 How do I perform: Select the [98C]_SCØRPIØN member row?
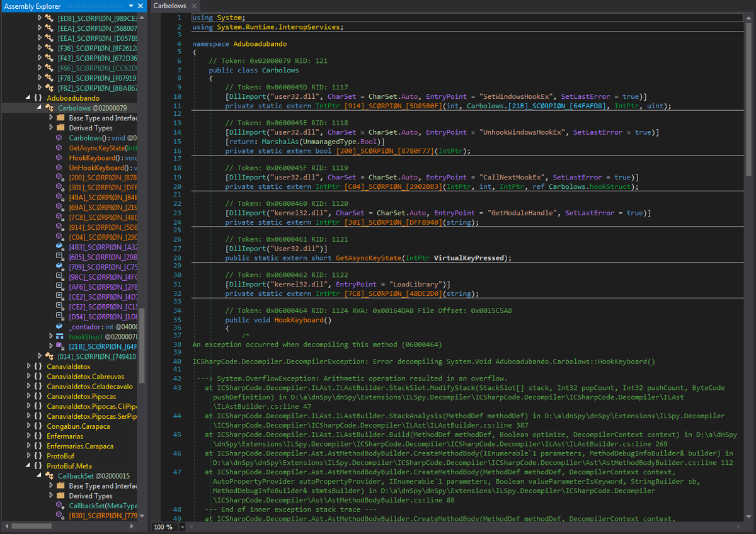[102, 277]
